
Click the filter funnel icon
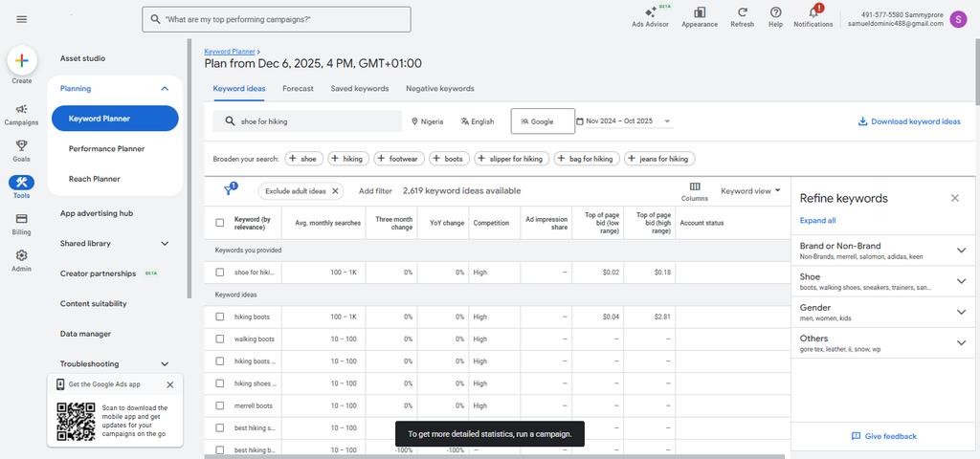tap(230, 190)
